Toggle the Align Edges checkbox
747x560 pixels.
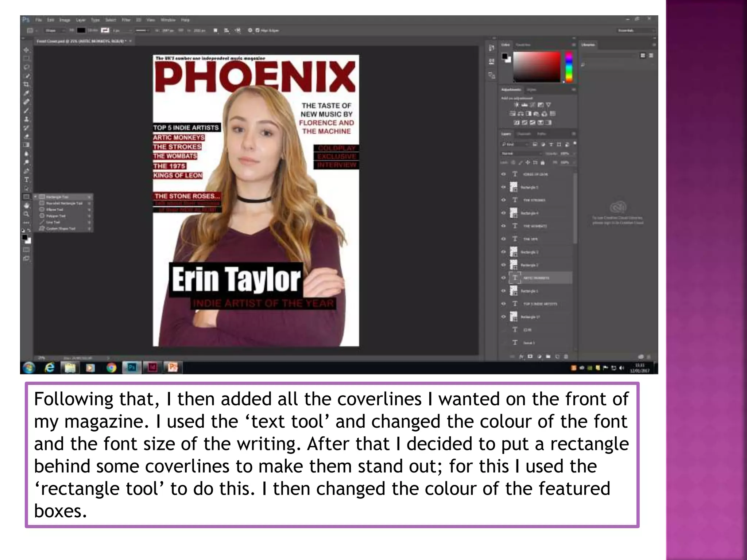(258, 31)
